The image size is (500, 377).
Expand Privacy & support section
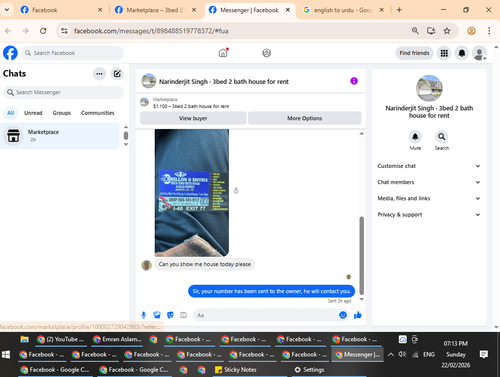coord(429,214)
